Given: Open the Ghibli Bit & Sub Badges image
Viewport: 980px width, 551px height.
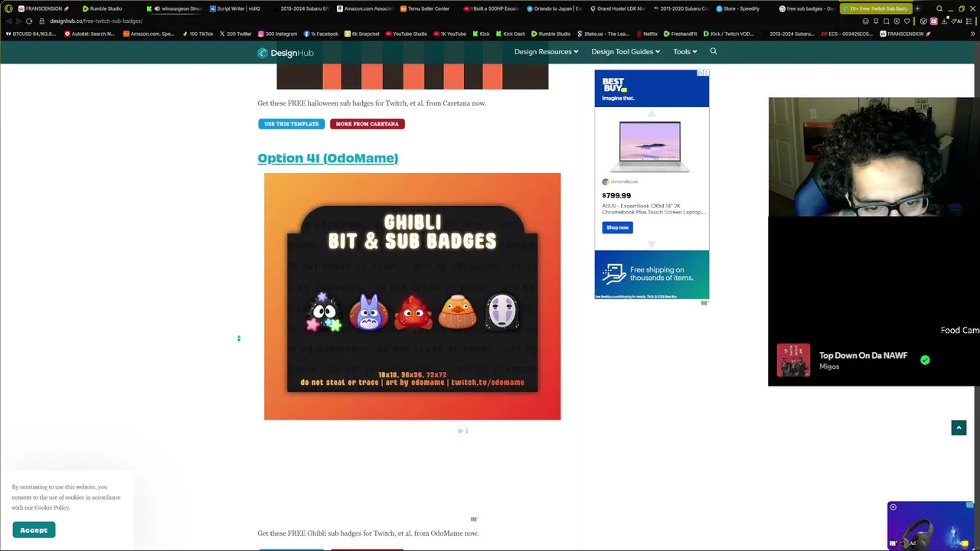Looking at the screenshot, I should pos(412,296).
